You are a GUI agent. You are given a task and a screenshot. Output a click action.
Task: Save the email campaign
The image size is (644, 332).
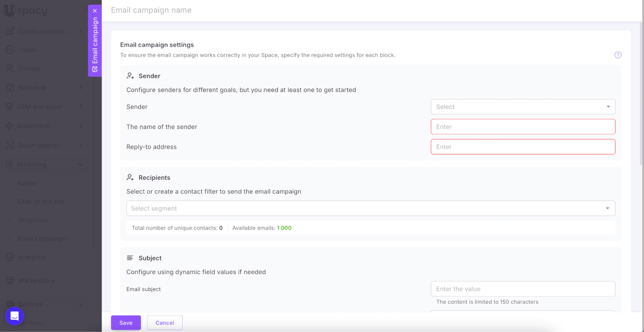tap(126, 323)
